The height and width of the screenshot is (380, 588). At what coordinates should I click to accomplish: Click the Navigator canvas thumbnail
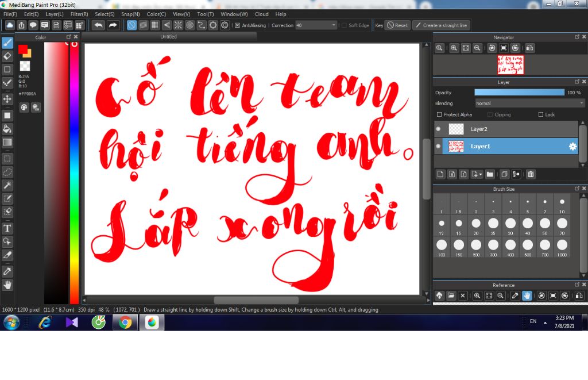click(x=510, y=64)
